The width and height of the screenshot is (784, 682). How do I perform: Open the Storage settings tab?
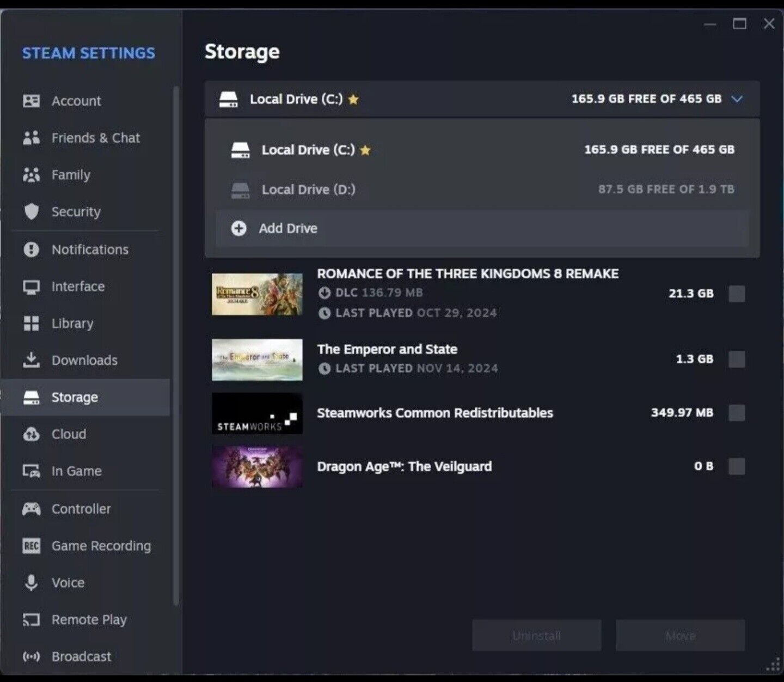pos(85,397)
